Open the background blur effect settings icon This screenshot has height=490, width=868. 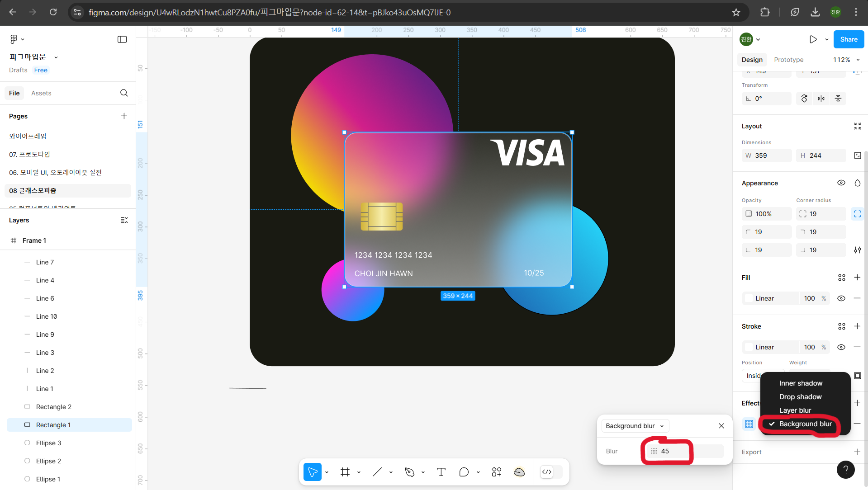pos(749,424)
